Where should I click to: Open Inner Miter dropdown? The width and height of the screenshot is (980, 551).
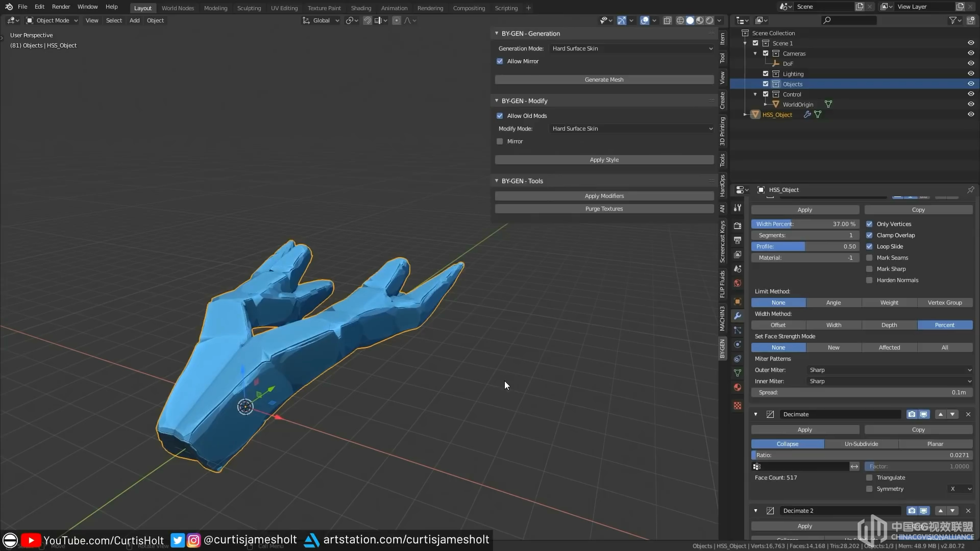890,381
